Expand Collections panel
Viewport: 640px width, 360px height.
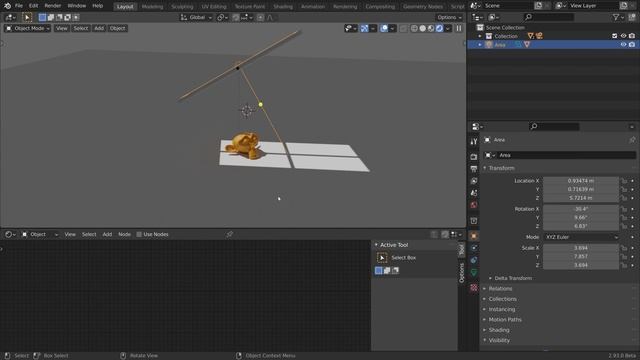[x=502, y=299]
